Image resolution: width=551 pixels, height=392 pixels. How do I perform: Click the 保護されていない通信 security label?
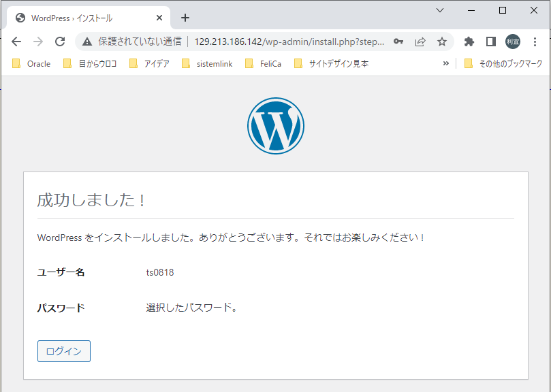pyautogui.click(x=140, y=42)
